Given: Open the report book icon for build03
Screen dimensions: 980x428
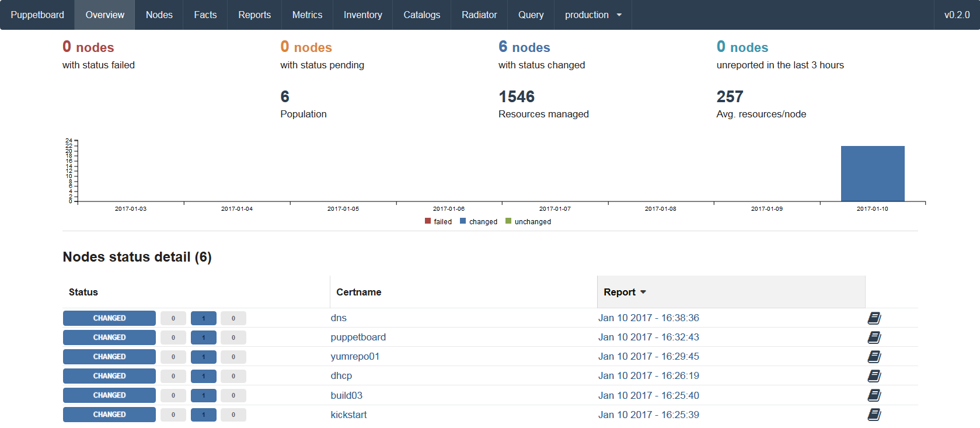Looking at the screenshot, I should 874,395.
